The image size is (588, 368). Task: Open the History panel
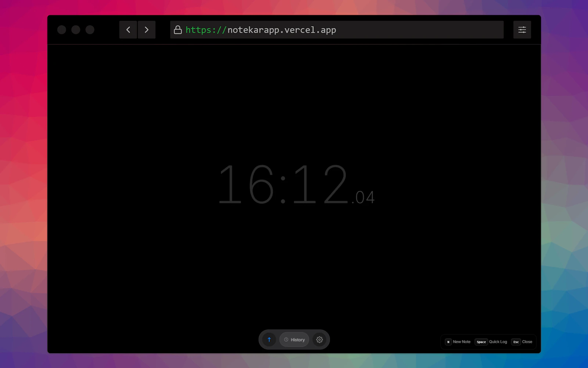[294, 340]
